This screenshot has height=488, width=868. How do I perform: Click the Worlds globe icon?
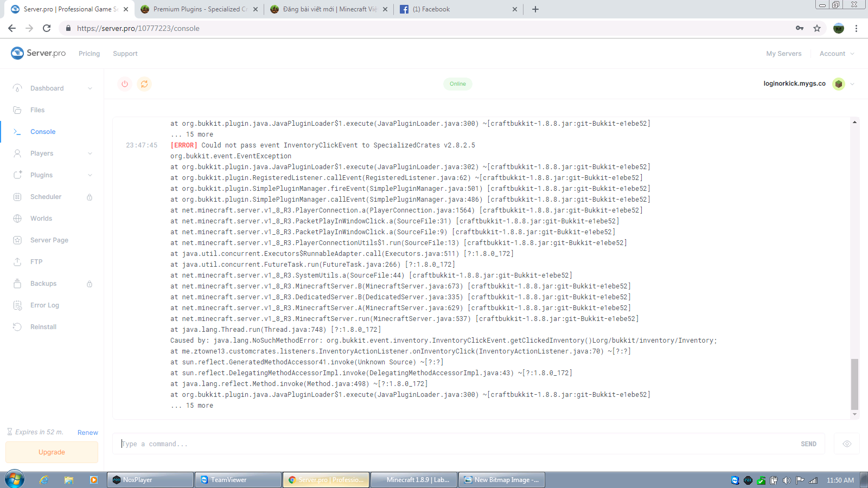click(x=17, y=219)
